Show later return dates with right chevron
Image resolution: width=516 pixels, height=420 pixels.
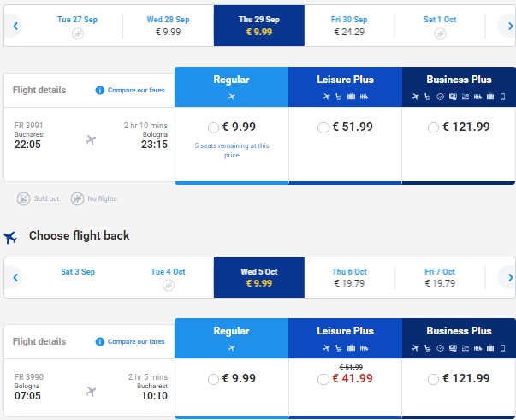pyautogui.click(x=508, y=278)
